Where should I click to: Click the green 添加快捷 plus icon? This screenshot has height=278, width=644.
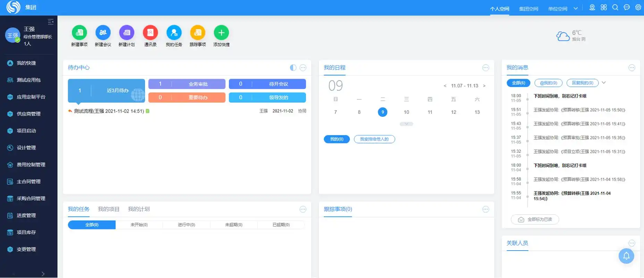(x=221, y=33)
